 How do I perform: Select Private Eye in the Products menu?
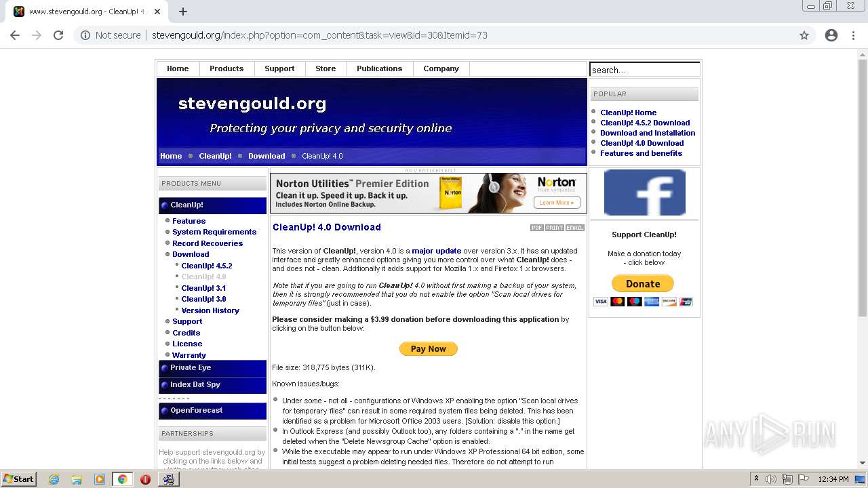212,368
